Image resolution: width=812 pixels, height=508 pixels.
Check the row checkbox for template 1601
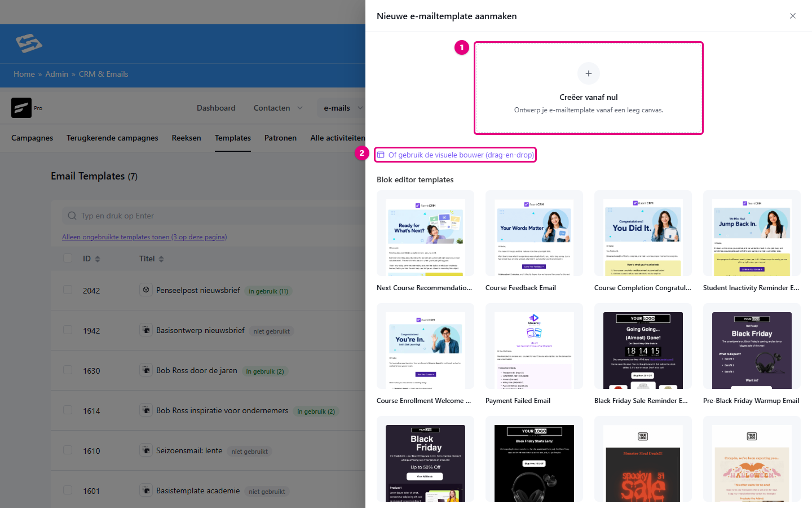point(68,490)
